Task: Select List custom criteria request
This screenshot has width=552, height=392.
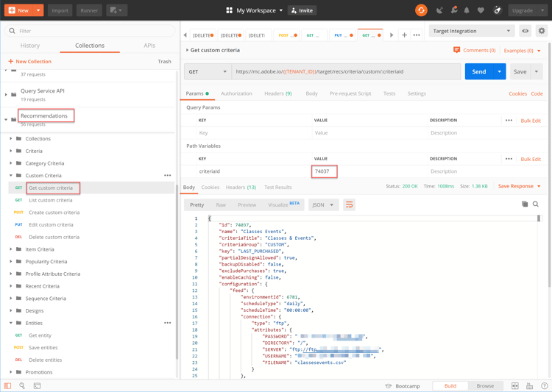Action: tap(50, 200)
